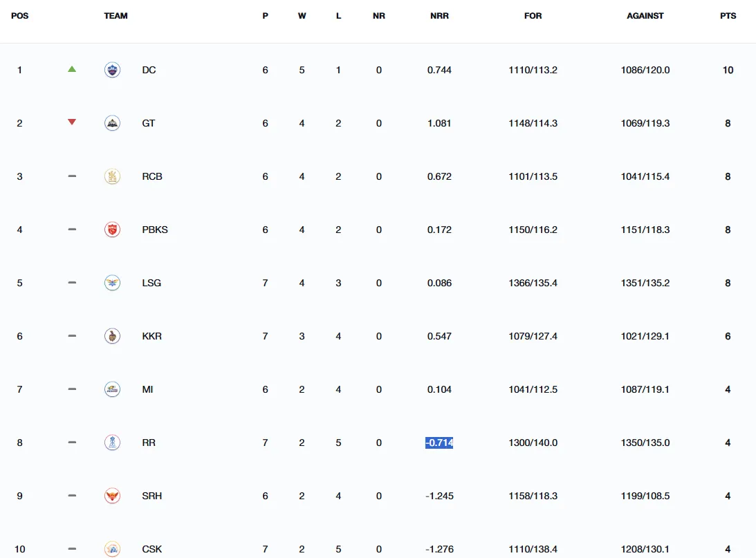Open the PBKS team name
This screenshot has height=558, width=756.
coord(155,230)
